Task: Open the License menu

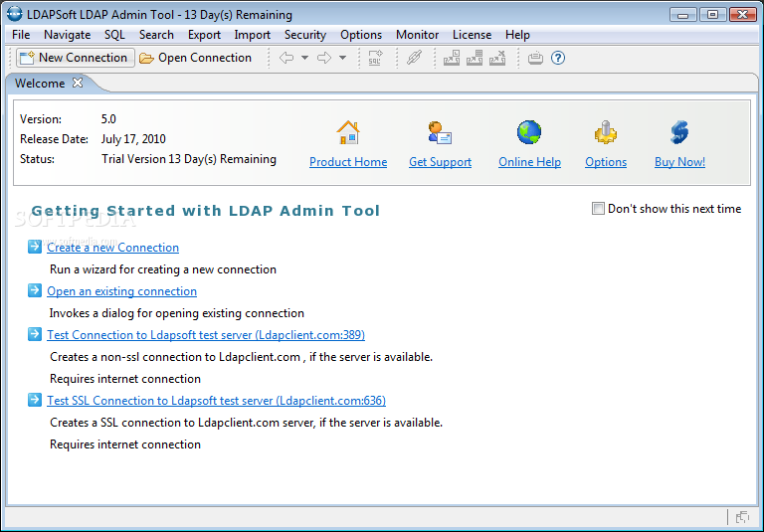Action: coord(472,35)
